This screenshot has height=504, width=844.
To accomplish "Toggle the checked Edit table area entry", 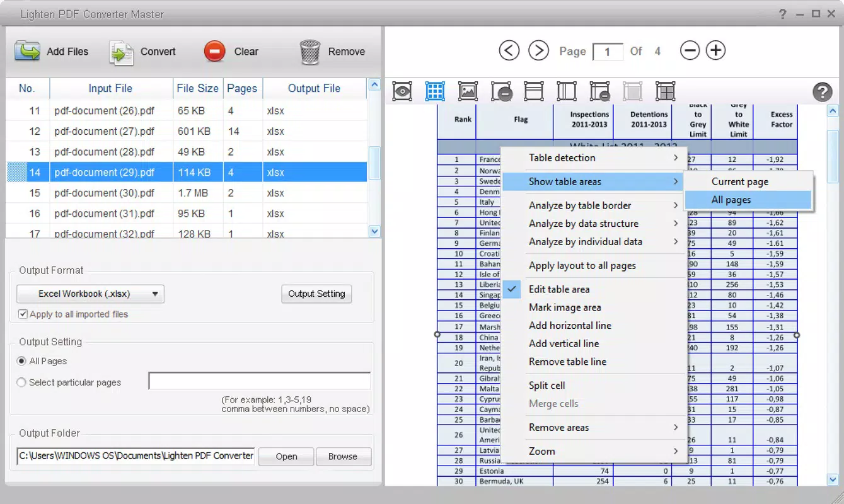I will [594, 289].
